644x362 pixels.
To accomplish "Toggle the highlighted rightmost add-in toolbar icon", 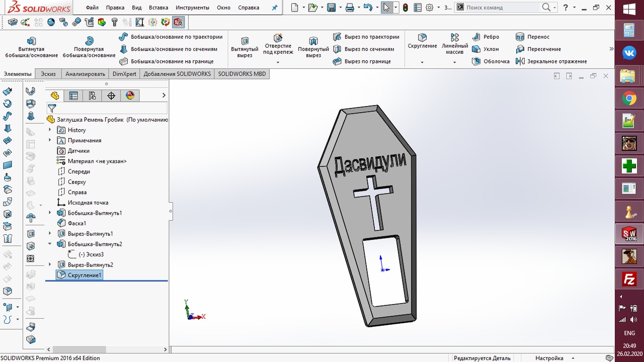I will coord(178,22).
